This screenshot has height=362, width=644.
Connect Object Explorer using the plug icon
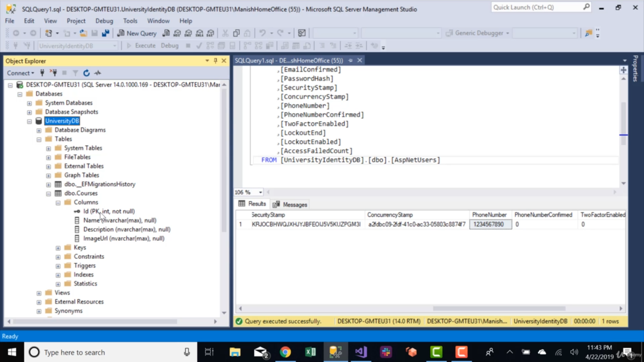coord(42,73)
